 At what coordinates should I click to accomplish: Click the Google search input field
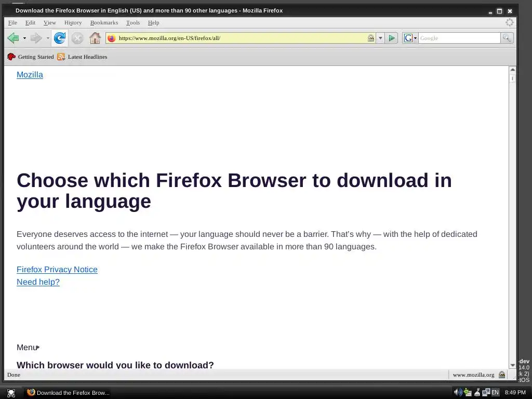coord(459,38)
